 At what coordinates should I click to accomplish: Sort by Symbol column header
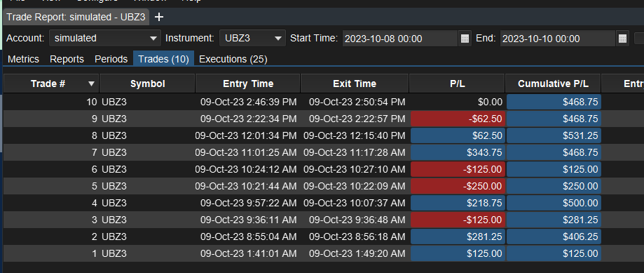point(147,84)
